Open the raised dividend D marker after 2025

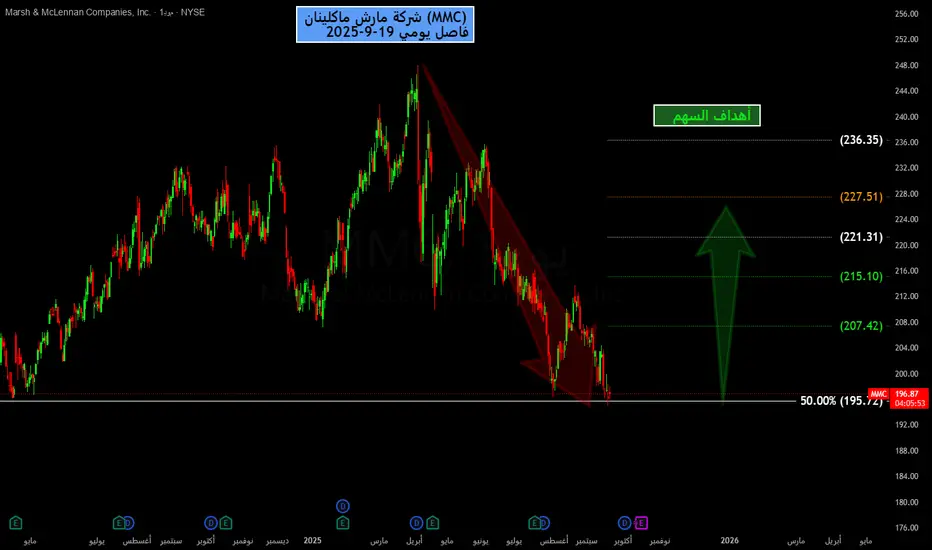point(342,507)
